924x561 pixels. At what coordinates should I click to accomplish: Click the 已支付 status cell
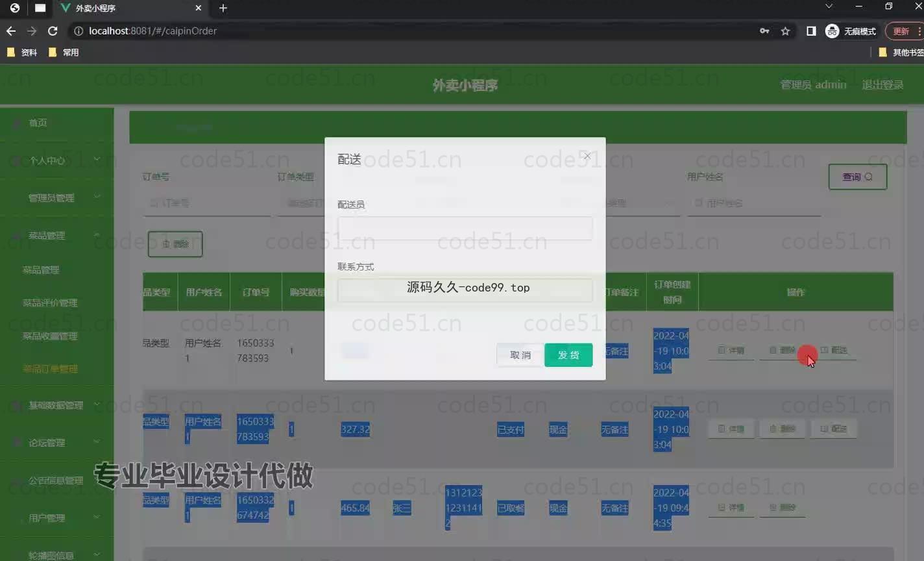point(511,429)
